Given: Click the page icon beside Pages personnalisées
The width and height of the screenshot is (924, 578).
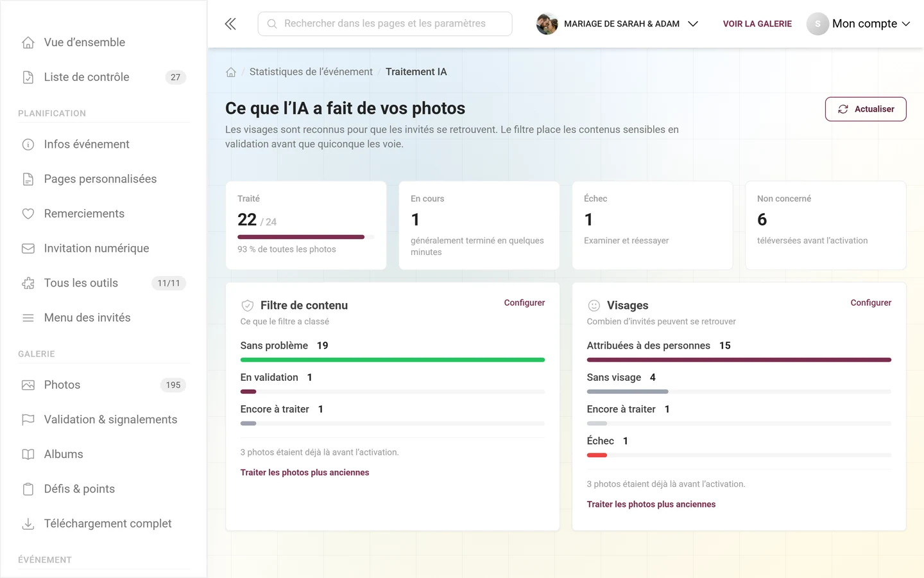Looking at the screenshot, I should 28,179.
